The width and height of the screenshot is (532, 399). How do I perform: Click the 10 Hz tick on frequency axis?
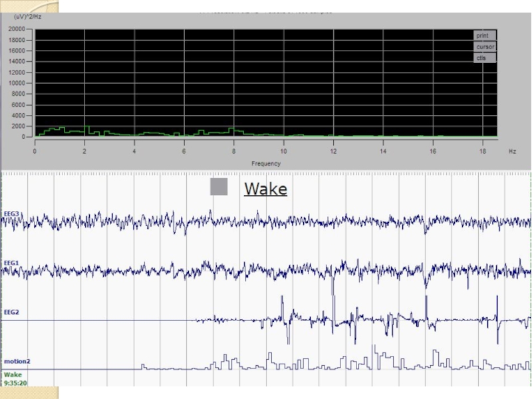click(284, 152)
